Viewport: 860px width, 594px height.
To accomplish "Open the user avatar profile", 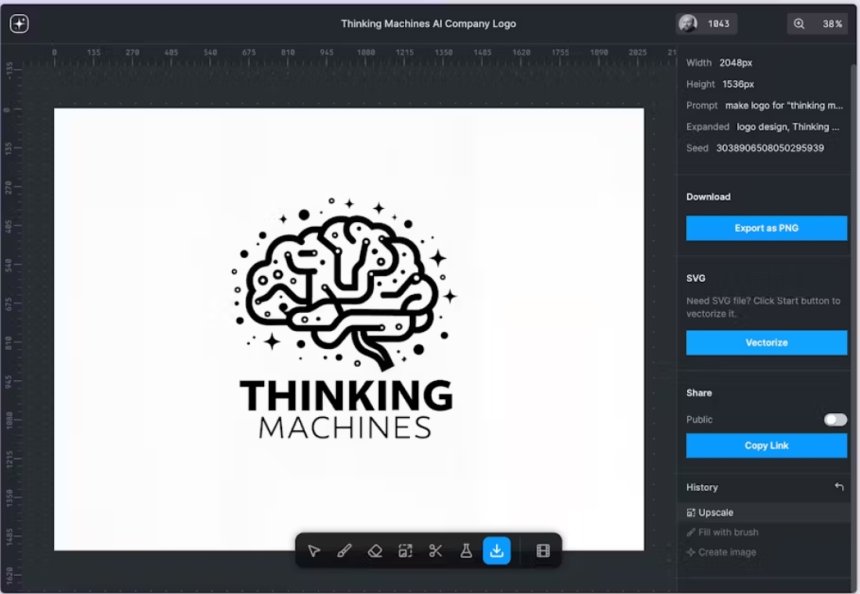I will click(688, 24).
